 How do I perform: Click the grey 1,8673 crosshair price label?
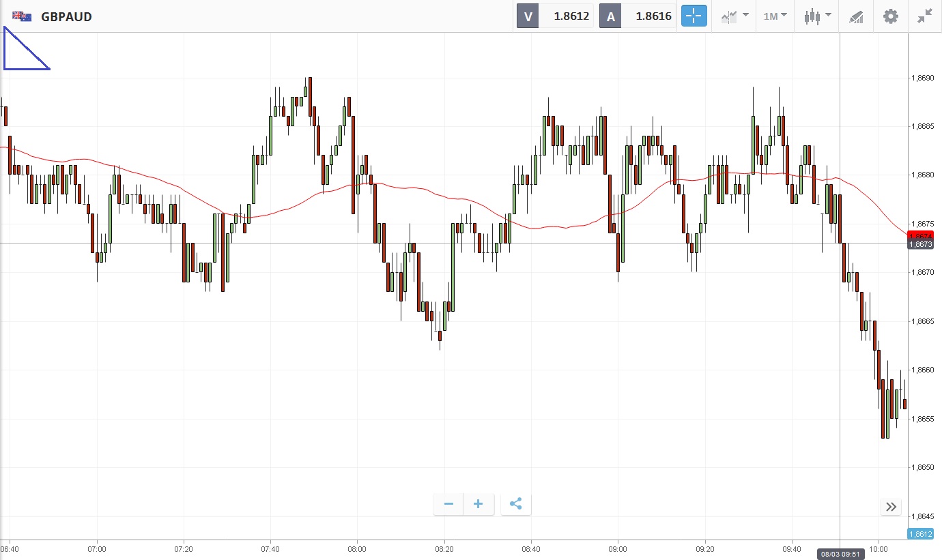[x=919, y=244]
